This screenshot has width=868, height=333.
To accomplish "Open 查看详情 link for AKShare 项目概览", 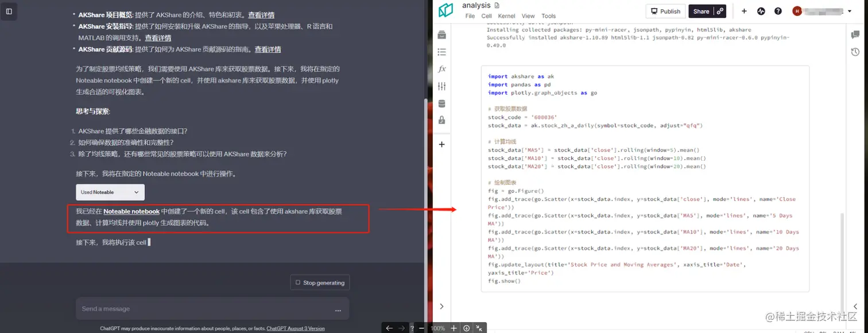I will (x=261, y=15).
